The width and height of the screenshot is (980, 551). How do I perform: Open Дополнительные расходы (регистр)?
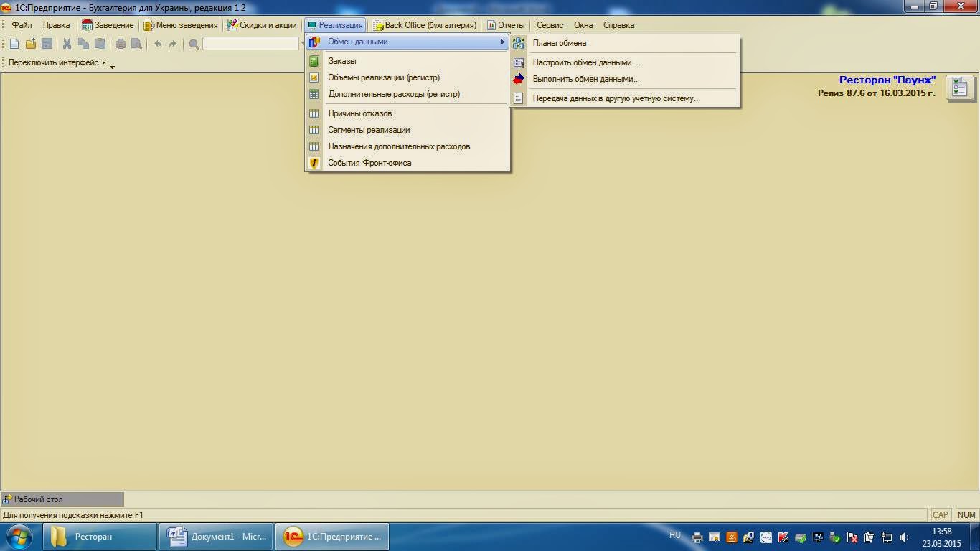coord(407,94)
